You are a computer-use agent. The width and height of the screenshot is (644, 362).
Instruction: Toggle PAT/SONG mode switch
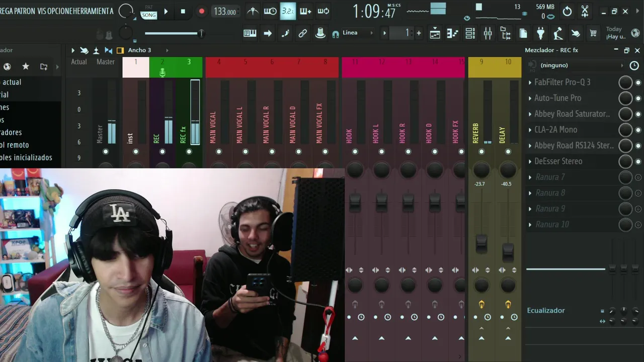coord(149,12)
